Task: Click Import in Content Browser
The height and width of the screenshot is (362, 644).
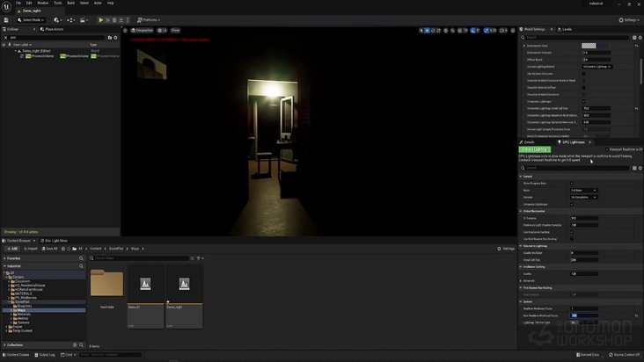Action: coord(31,249)
